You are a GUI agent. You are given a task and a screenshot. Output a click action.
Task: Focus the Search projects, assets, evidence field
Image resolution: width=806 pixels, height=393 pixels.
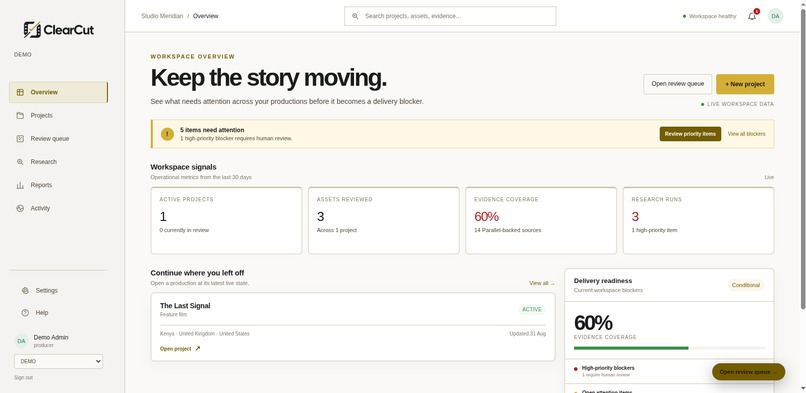450,16
